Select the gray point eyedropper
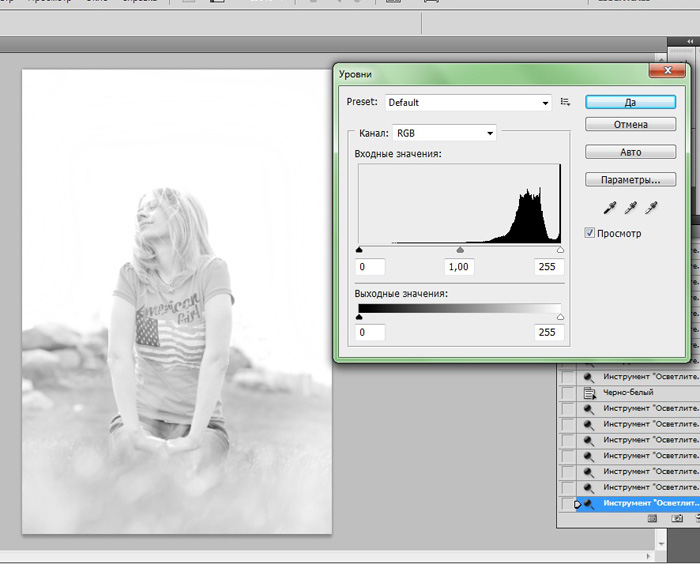Screen dimensions: 700x564 630,208
